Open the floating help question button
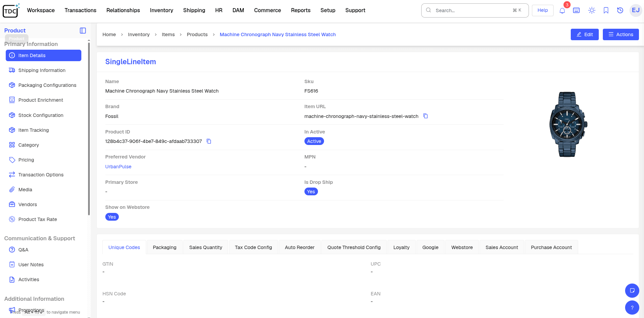 coord(632,308)
